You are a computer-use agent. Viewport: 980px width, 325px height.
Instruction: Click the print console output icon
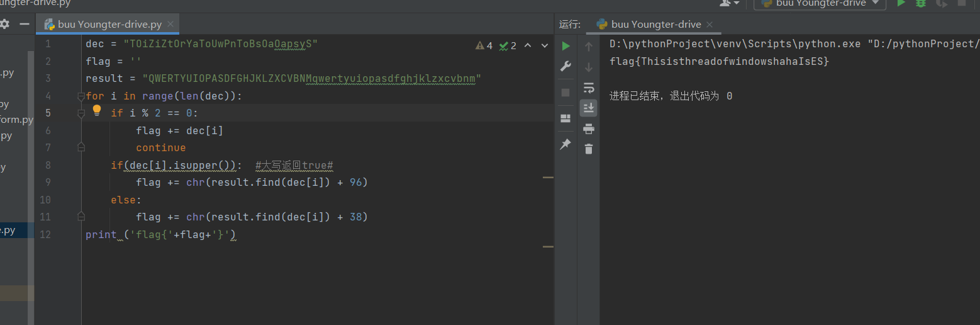click(589, 128)
